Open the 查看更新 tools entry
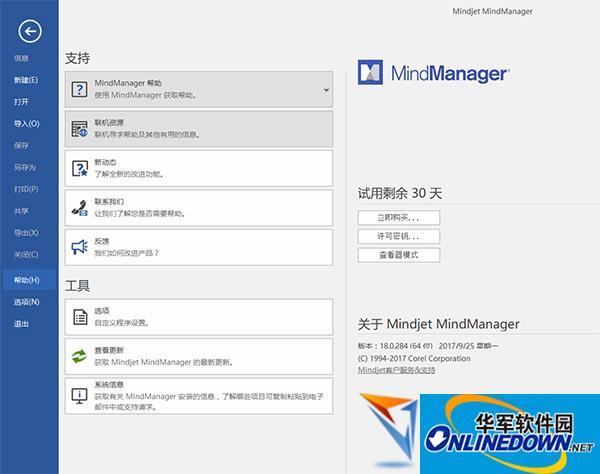Viewport: 600px width, 474px height. click(199, 357)
